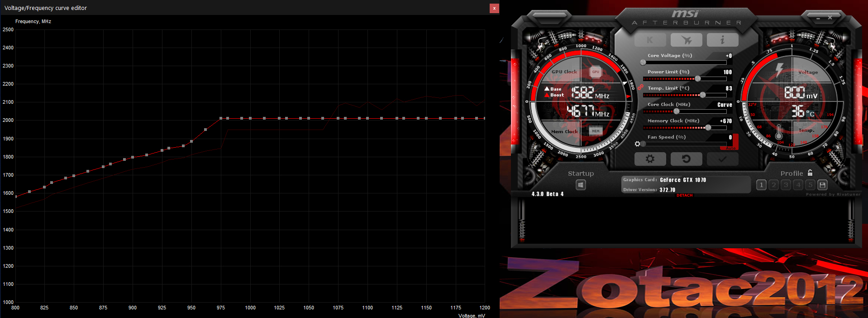The image size is (868, 318).
Task: Click the '1582 MHz' GPU clock readout
Action: pyautogui.click(x=591, y=93)
